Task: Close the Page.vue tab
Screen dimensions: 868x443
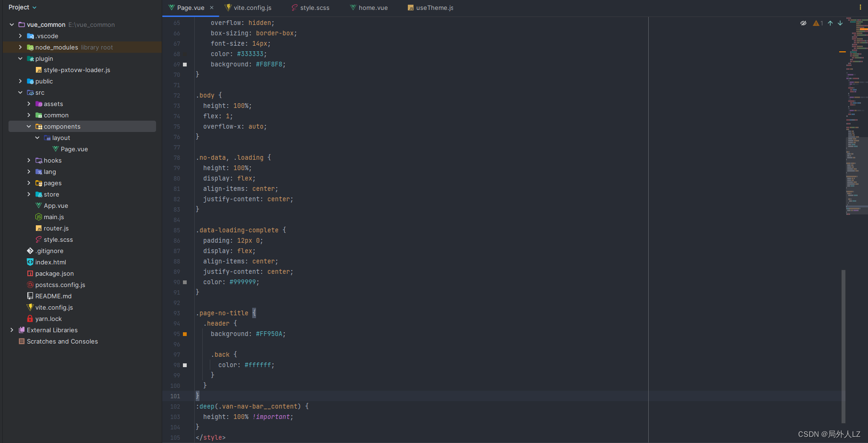Action: point(212,8)
